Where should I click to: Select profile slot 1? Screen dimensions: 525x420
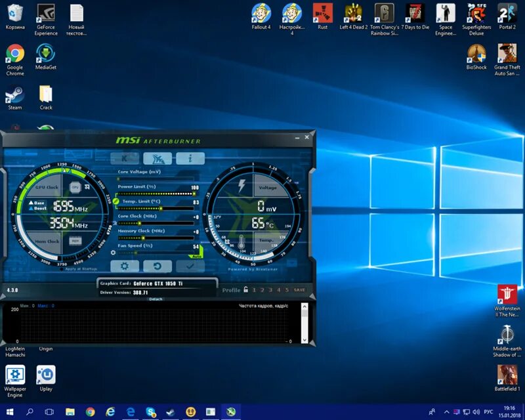(x=254, y=290)
